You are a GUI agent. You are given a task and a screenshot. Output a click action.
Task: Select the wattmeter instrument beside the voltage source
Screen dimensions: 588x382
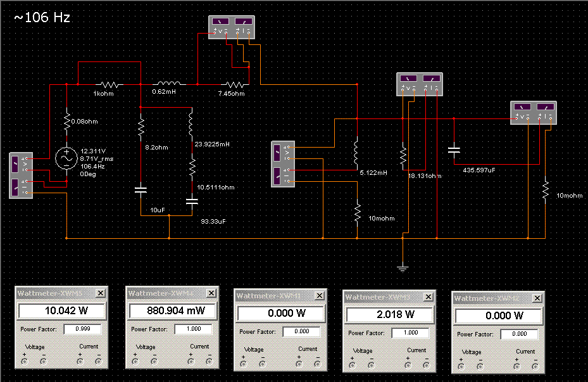click(x=21, y=175)
